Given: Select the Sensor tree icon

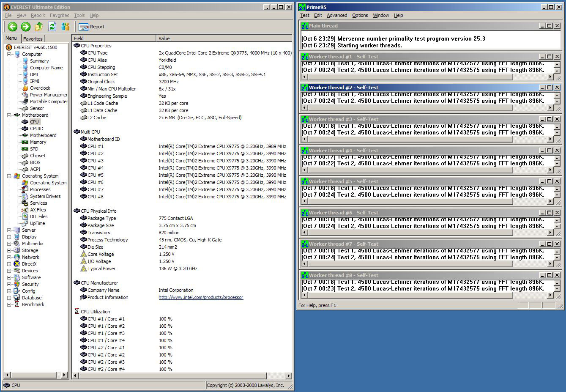Looking at the screenshot, I should 25,108.
